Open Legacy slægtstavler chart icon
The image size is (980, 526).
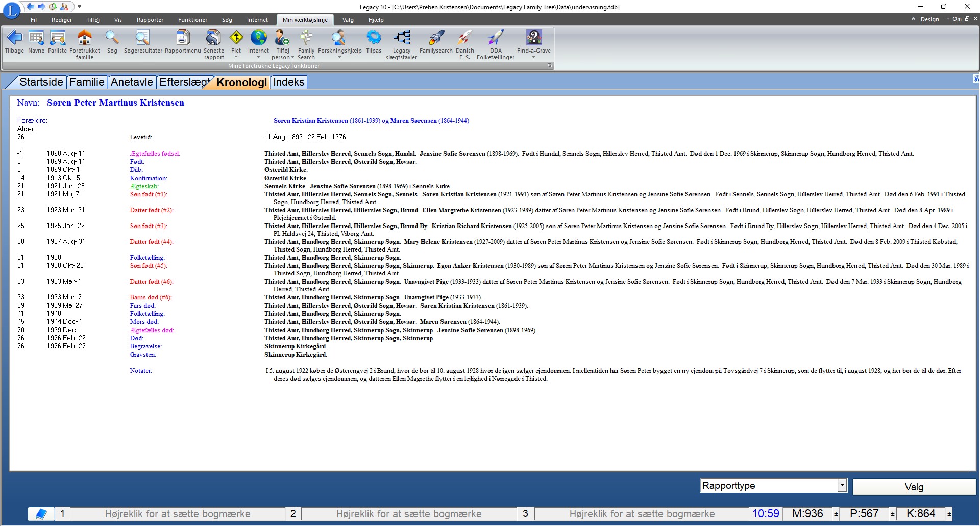point(401,38)
